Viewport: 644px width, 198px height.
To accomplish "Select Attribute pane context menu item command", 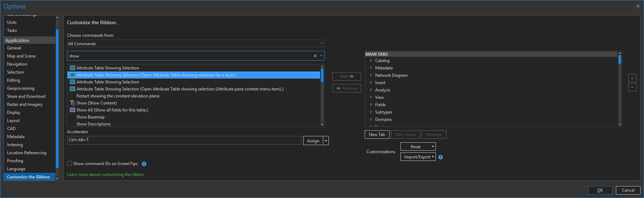I will (x=194, y=89).
